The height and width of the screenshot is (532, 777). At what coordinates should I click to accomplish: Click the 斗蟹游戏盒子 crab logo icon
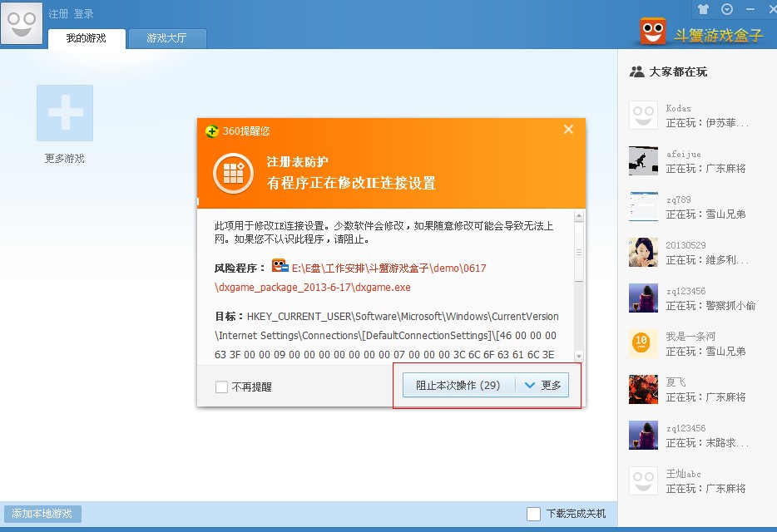coord(652,32)
